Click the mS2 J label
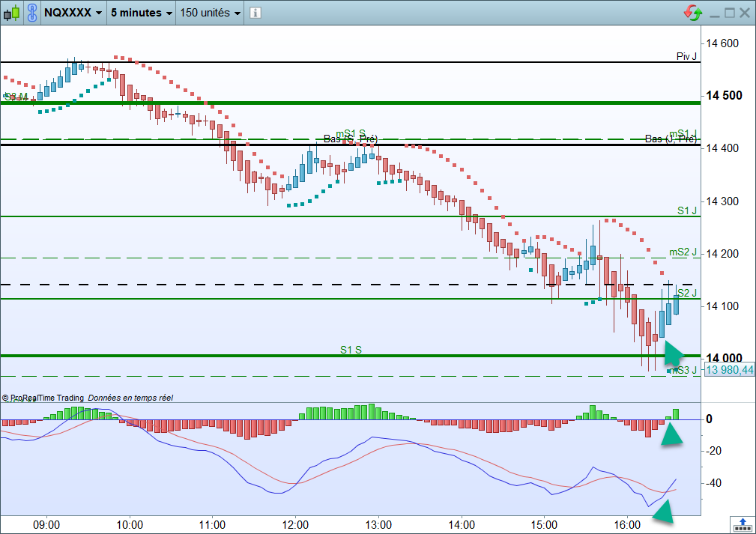The image size is (756, 534). coord(683,252)
